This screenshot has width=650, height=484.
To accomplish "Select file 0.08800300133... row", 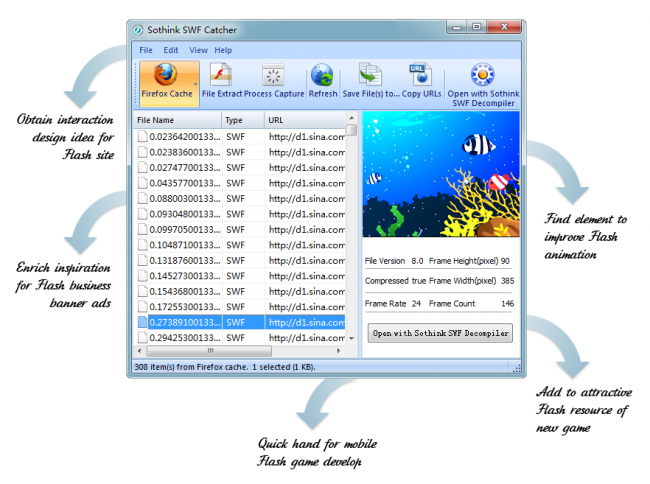I will 240,199.
